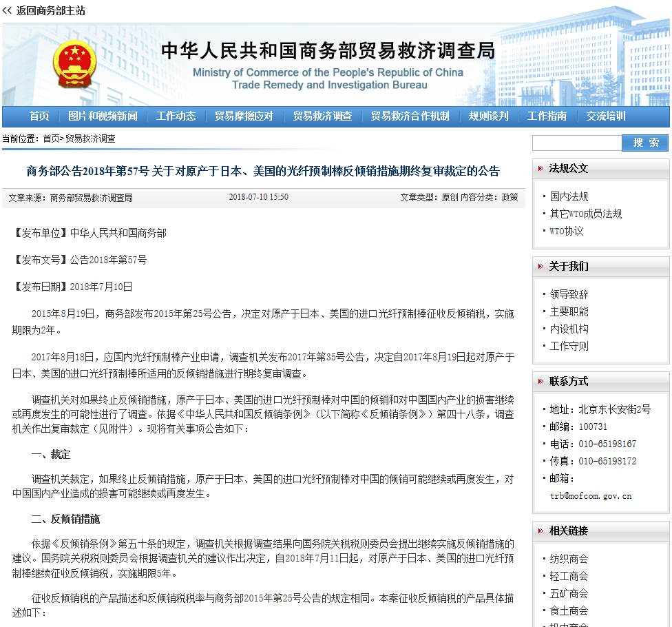Click the 关于我们 panel heading
This screenshot has width=672, height=627.
(568, 267)
